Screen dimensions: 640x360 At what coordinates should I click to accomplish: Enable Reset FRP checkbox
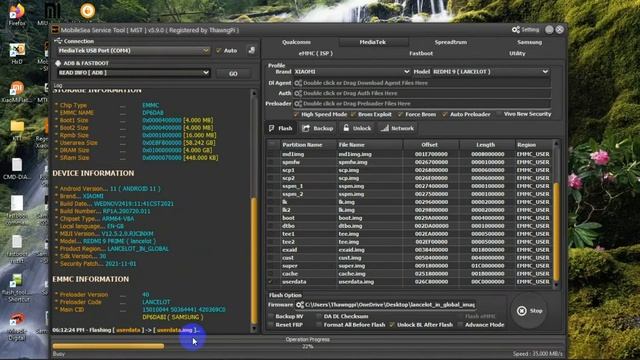pos(271,325)
